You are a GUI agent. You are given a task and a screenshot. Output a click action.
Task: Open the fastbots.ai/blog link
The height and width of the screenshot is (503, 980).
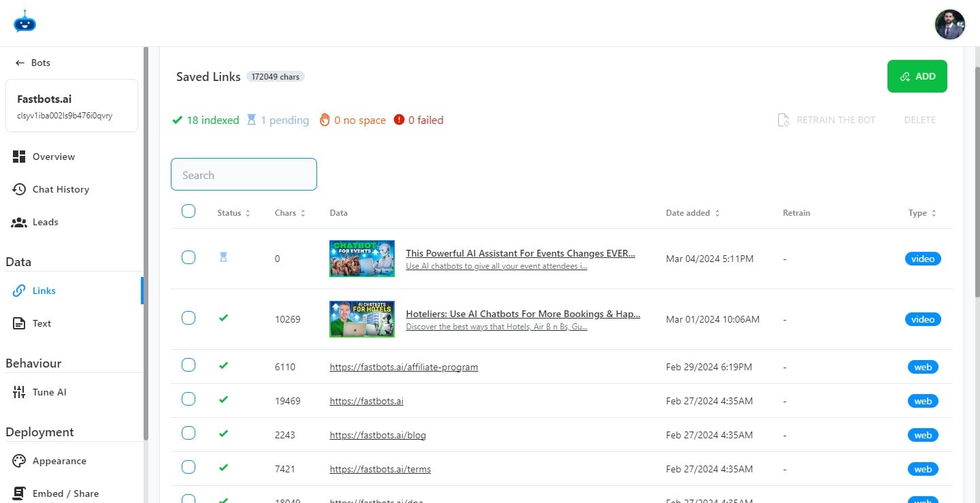click(377, 434)
